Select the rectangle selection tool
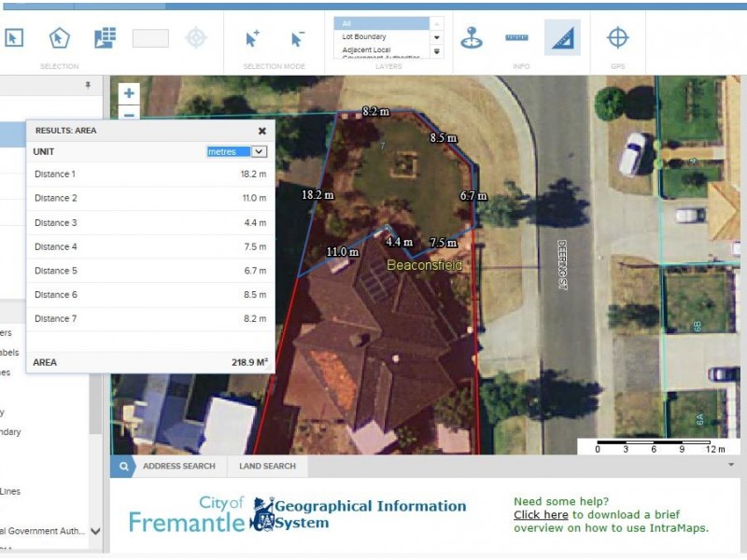 point(13,38)
